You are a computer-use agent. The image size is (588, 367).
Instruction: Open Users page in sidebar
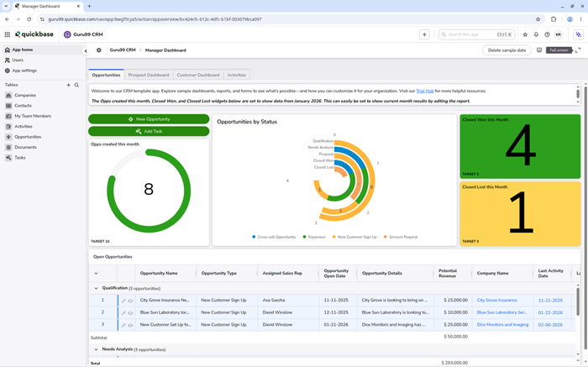pos(18,60)
